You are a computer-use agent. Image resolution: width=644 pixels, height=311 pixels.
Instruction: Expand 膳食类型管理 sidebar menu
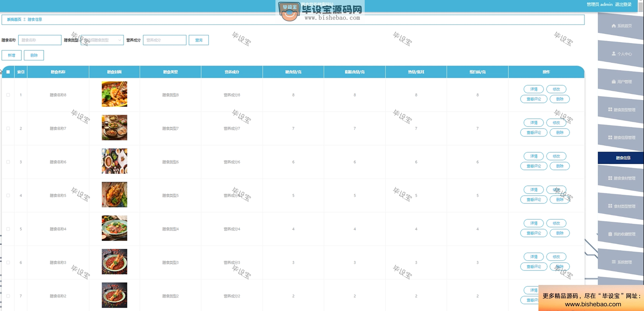click(621, 109)
